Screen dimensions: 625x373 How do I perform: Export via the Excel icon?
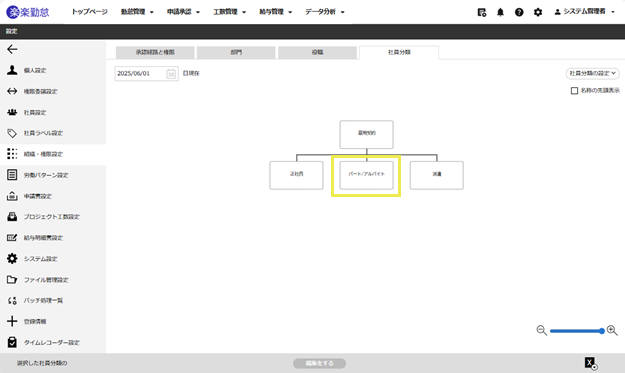point(591,363)
